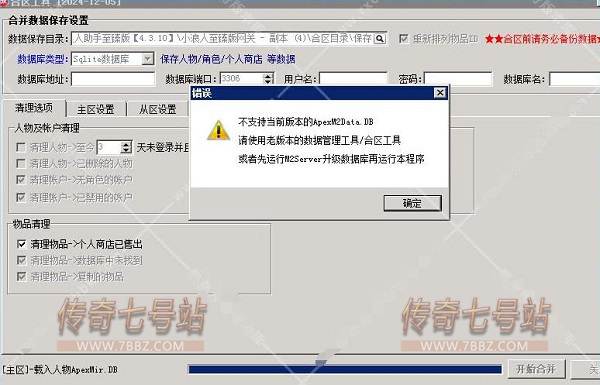
Task: Click the warning icon in error dialog
Action: point(218,131)
